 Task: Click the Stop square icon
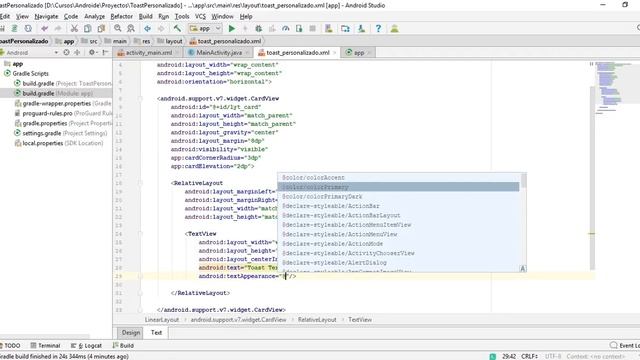point(313,29)
